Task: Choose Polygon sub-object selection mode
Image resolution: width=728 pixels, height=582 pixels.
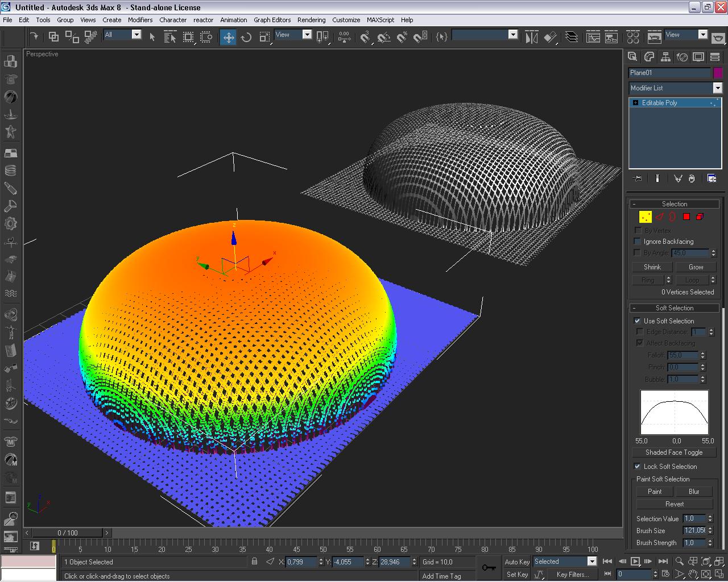Action: [x=686, y=217]
